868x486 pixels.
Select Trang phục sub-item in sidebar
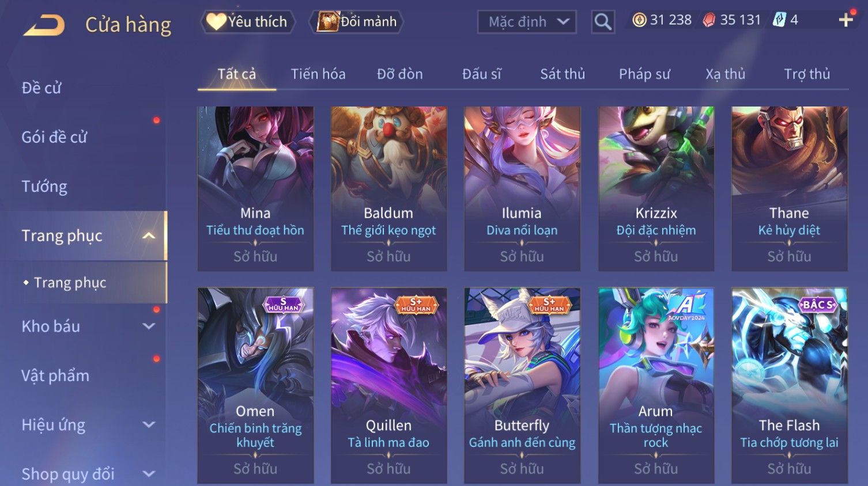70,283
